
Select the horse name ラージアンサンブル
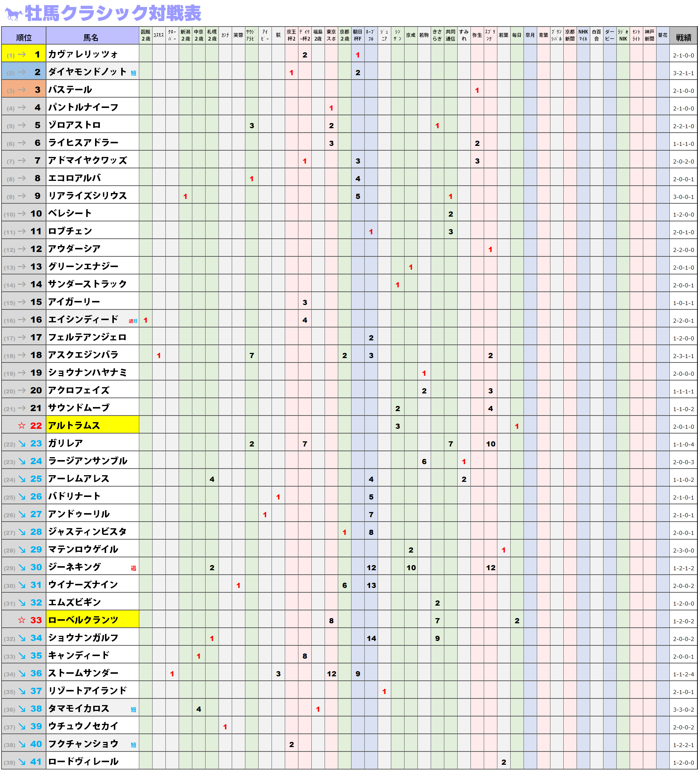(x=88, y=461)
